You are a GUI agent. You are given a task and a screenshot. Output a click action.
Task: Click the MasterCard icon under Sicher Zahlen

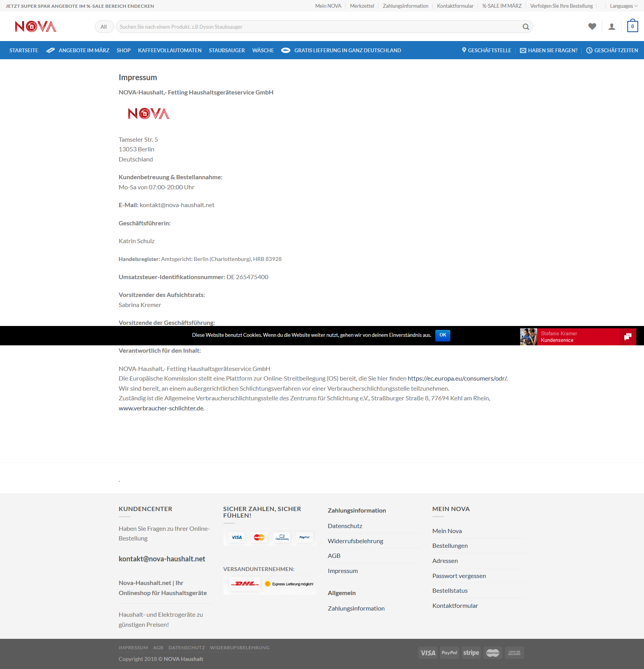259,537
